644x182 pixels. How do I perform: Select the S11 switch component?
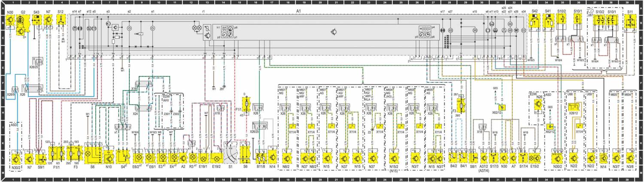click(630, 21)
